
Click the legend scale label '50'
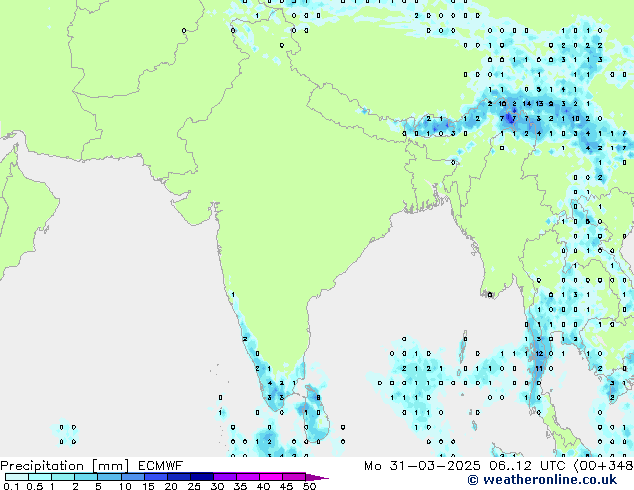coord(309,486)
